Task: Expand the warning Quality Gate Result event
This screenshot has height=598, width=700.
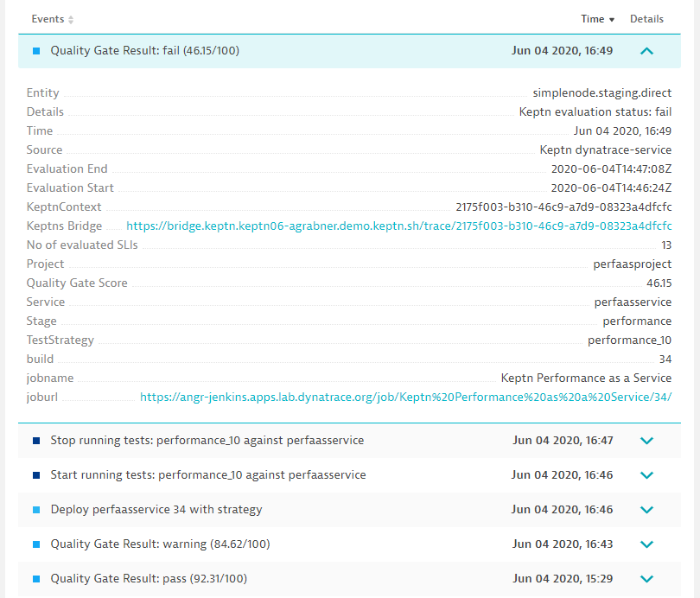Action: 646,544
